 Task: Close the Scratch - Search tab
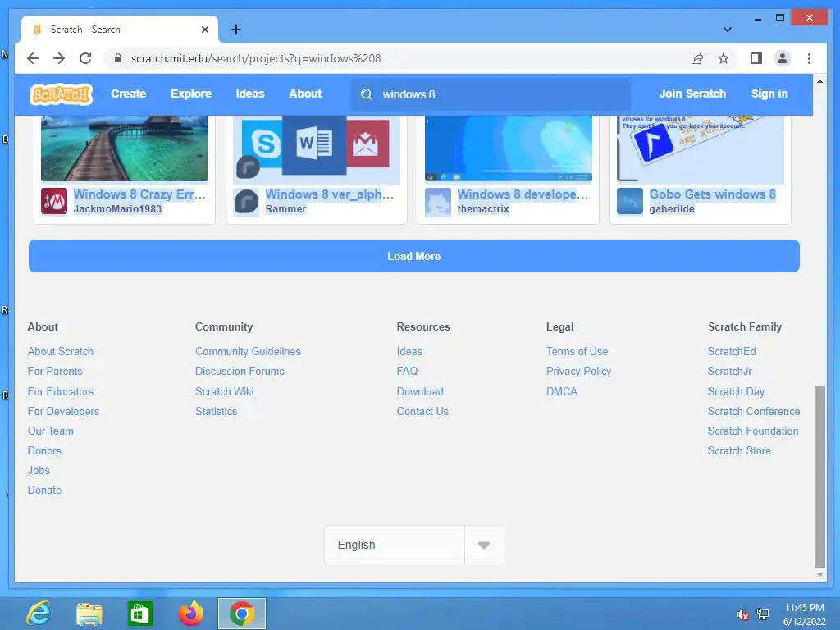[204, 30]
